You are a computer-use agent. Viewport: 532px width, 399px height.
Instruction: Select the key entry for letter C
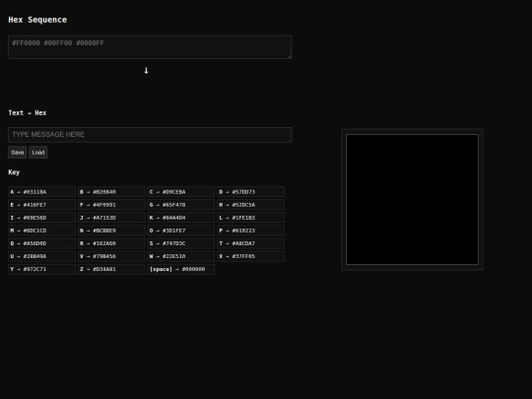point(181,192)
